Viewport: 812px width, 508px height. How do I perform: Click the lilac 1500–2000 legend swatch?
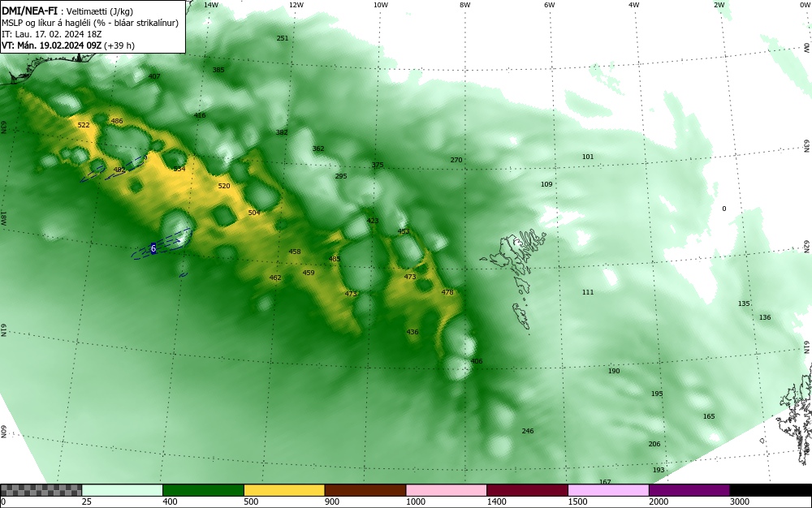pos(608,490)
